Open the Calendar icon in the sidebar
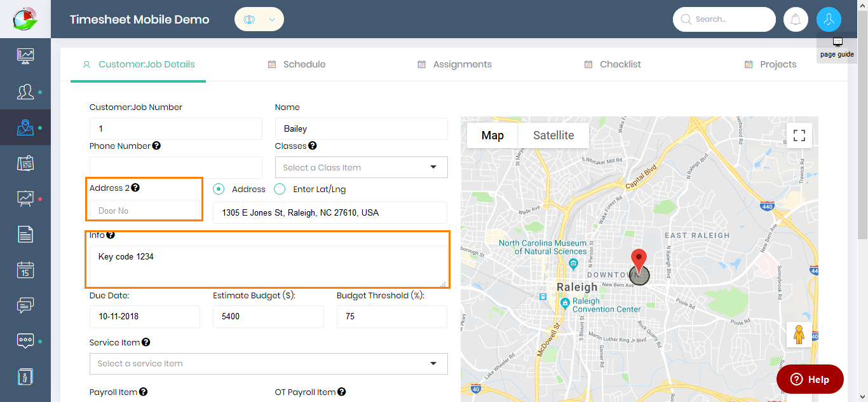868x402 pixels. click(25, 270)
